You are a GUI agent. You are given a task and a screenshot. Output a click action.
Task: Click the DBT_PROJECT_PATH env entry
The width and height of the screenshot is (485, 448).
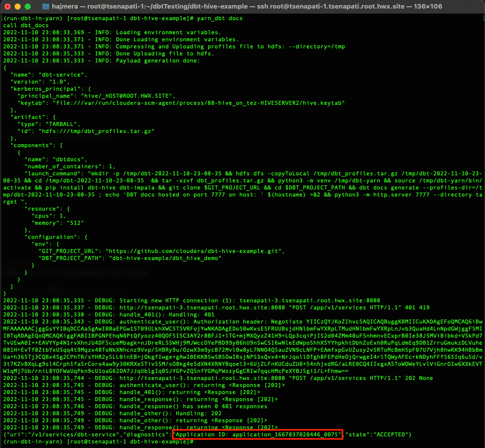130,259
